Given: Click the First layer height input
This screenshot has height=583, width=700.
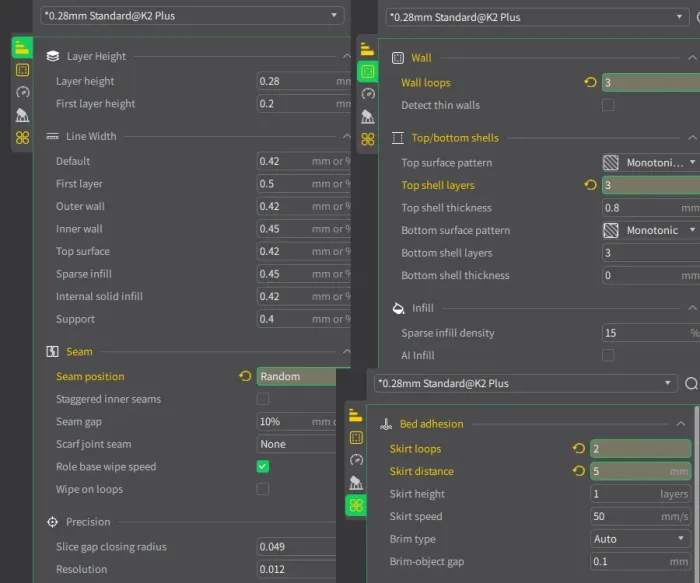Looking at the screenshot, I should (x=297, y=104).
